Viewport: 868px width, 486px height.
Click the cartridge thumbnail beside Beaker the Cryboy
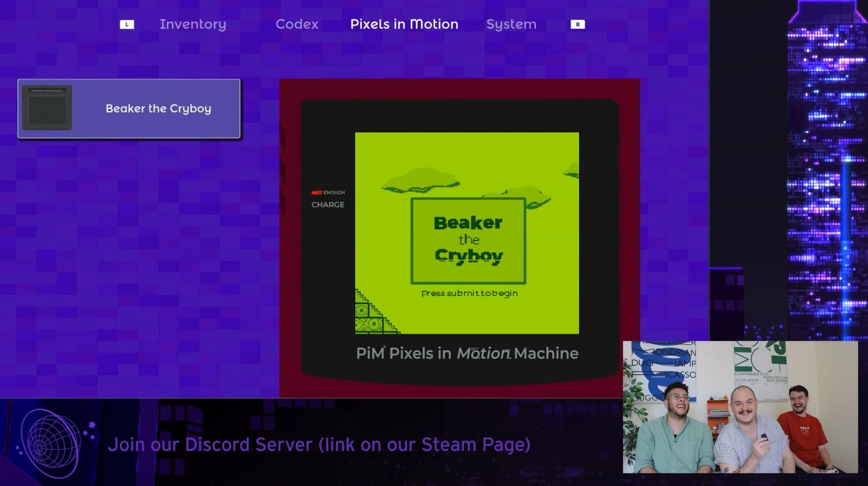47,108
